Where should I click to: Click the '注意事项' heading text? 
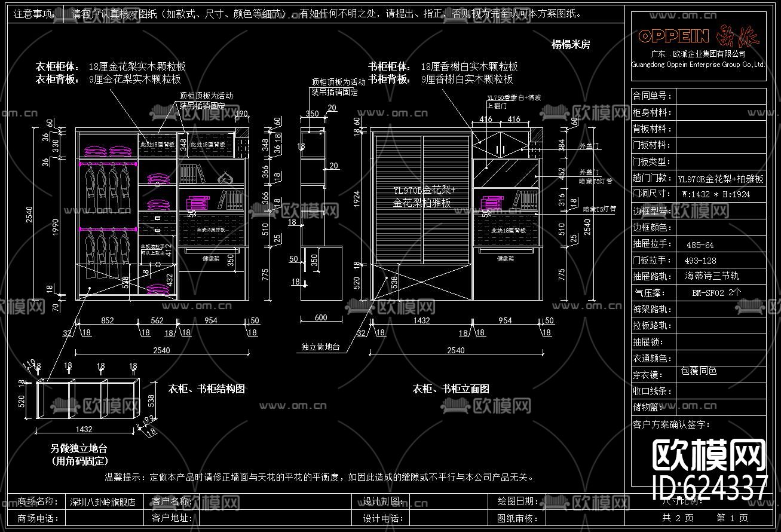33,13
